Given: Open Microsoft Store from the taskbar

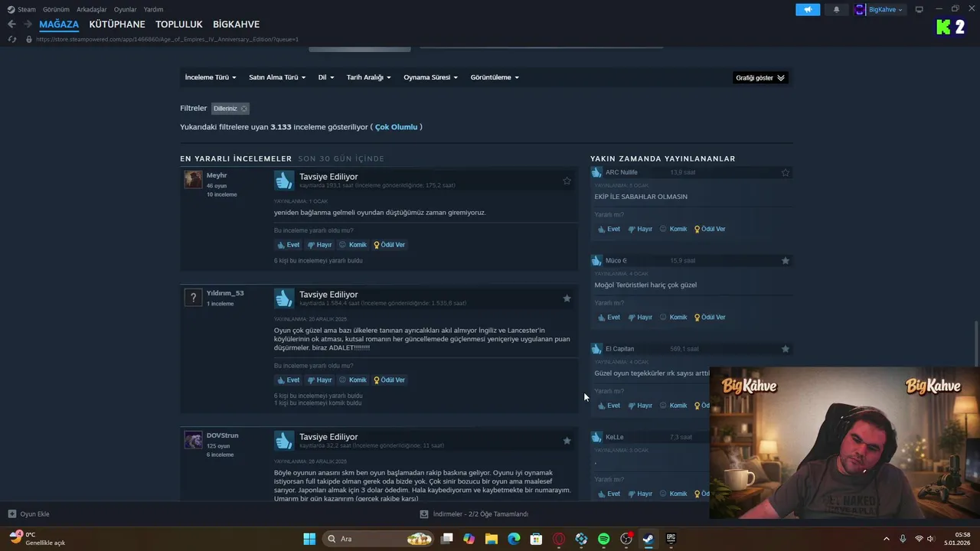Looking at the screenshot, I should [537, 539].
